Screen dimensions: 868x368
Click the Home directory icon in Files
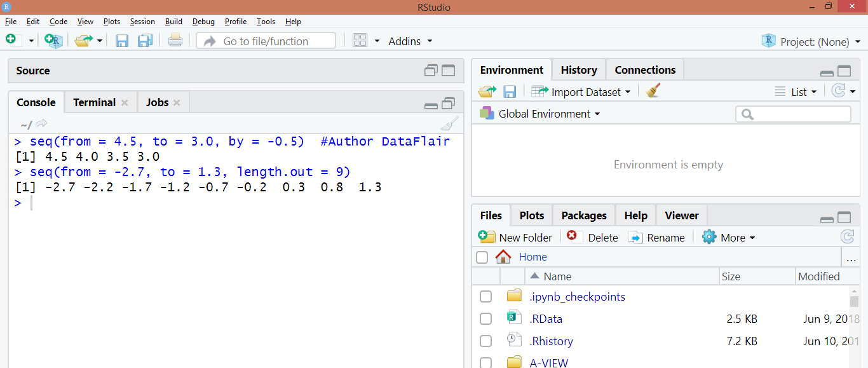503,257
